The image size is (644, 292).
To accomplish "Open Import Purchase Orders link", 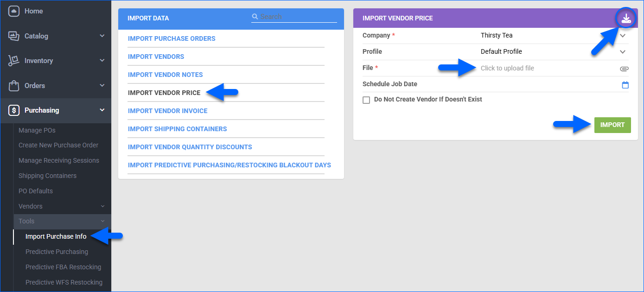I will point(172,38).
